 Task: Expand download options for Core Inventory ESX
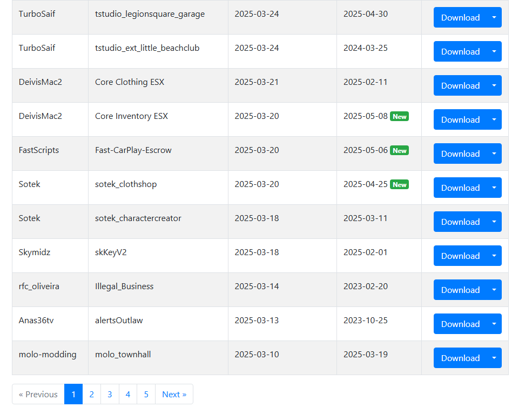(494, 119)
